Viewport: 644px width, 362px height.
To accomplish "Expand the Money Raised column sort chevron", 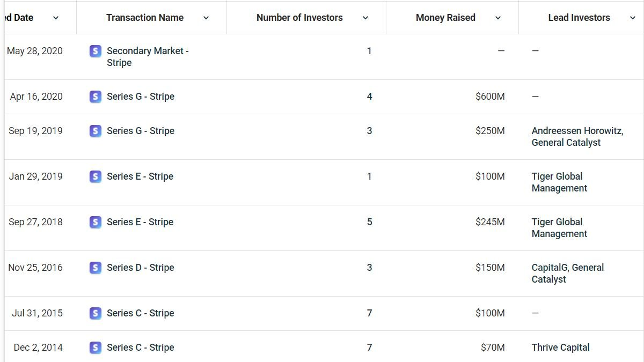I will pos(498,18).
